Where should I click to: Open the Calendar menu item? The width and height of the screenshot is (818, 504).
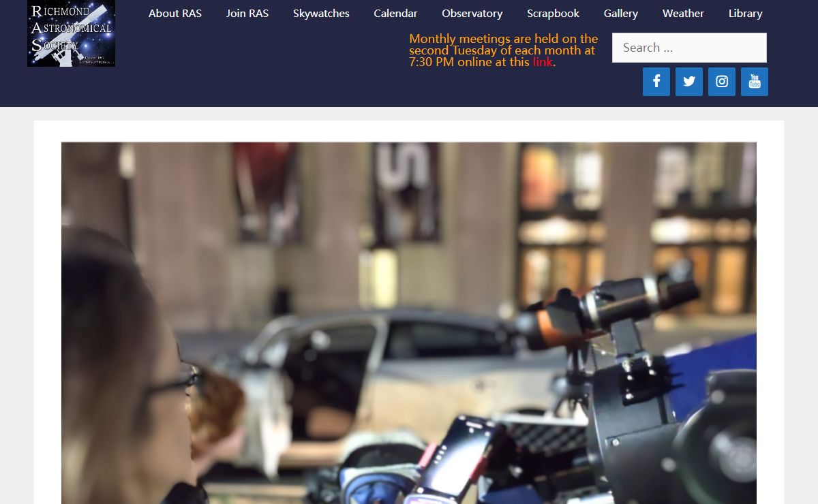395,14
